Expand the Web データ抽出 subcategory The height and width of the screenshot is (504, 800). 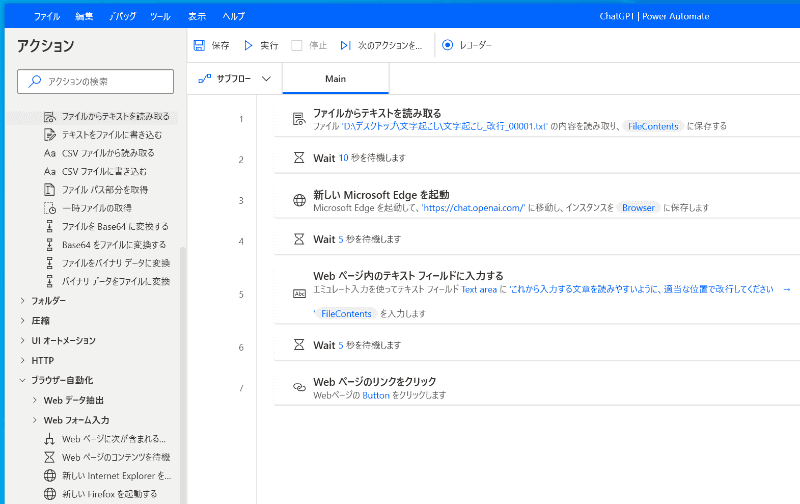pos(35,400)
